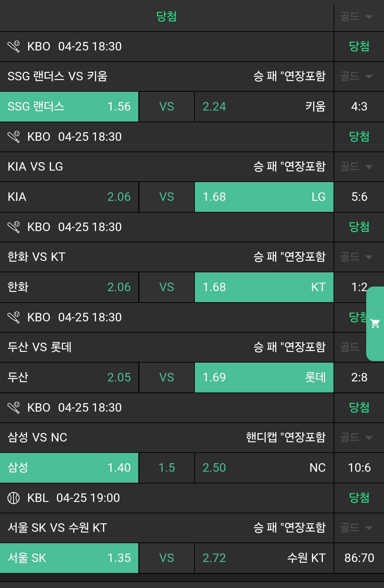
Task: Click the baseball icon beside SSG 랜더스 match
Action: pyautogui.click(x=14, y=47)
